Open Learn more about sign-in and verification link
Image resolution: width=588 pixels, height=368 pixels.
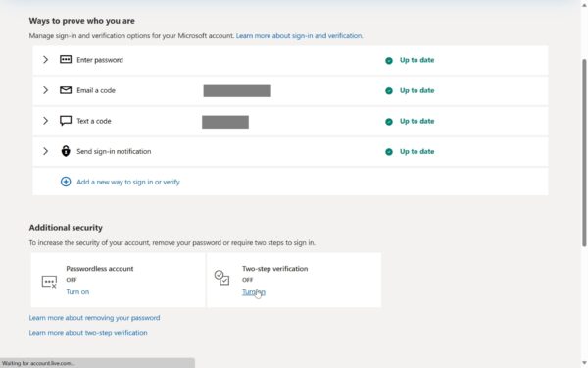click(299, 36)
